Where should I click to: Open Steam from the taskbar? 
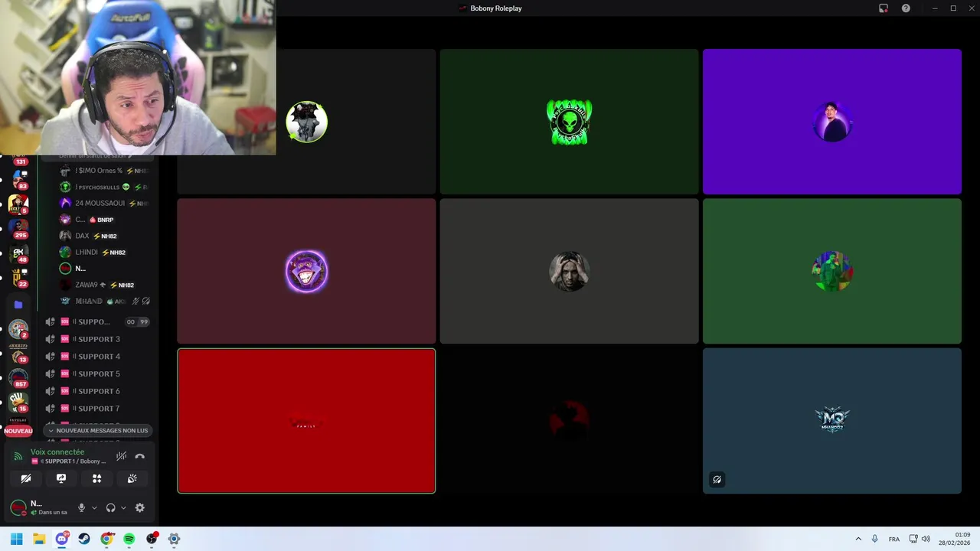point(84,539)
